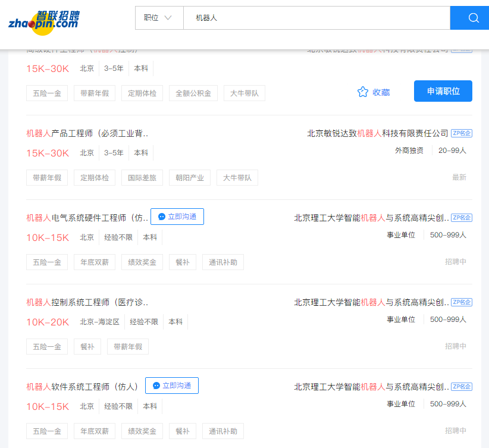The height and width of the screenshot is (448, 489).
Task: Click ZP名企 badge on 控制系统工程师 row
Action: (x=461, y=302)
